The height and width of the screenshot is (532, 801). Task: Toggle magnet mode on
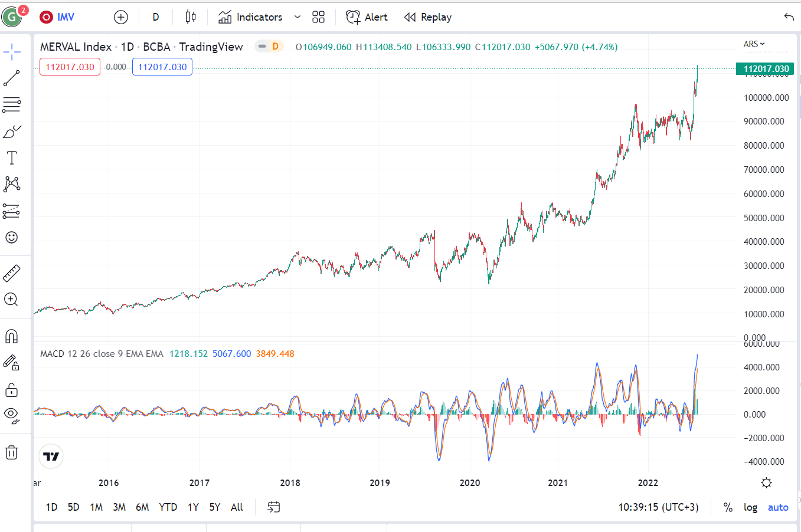point(12,336)
